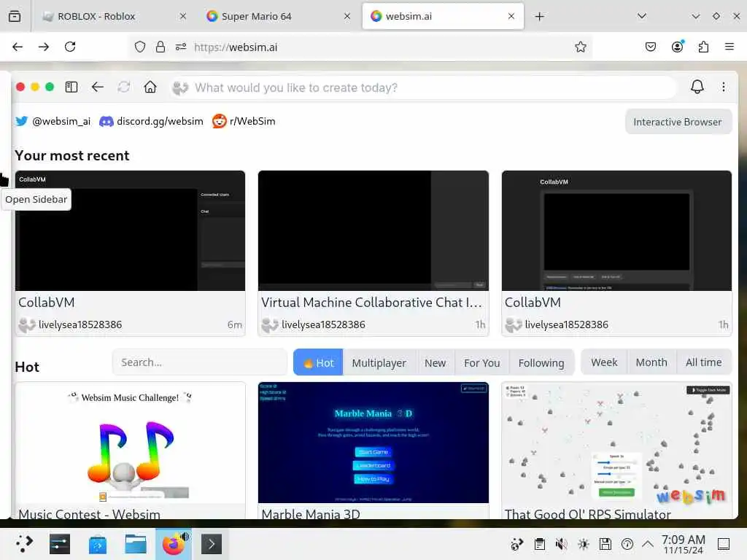Open the Firefox account icon

(677, 47)
